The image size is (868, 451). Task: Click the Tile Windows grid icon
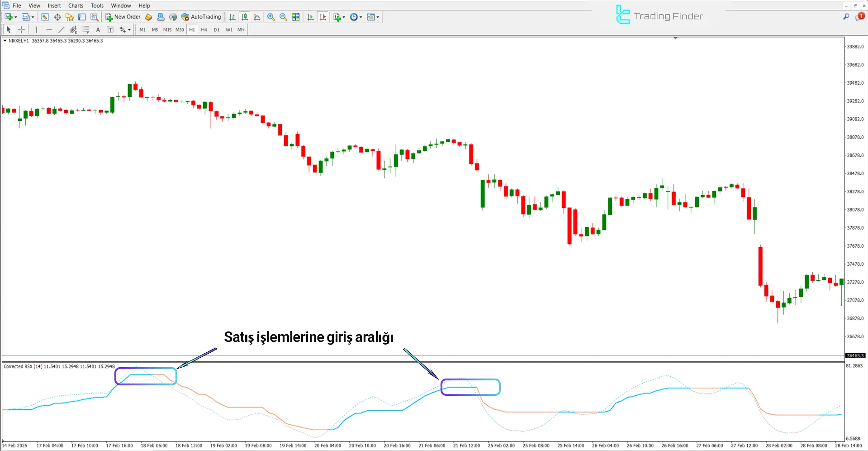(296, 17)
